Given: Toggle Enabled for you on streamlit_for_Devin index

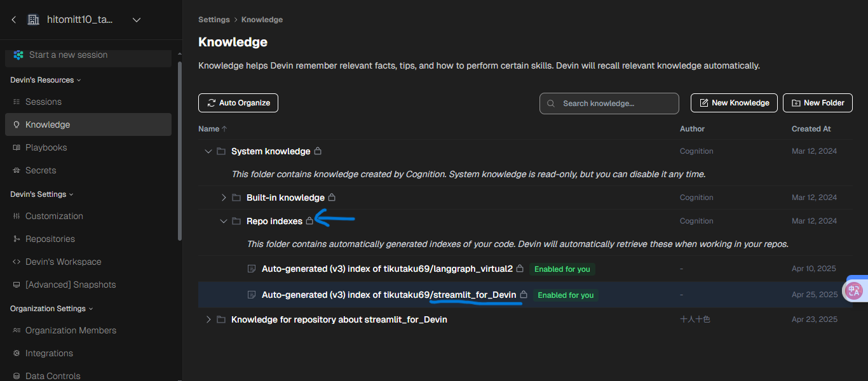Looking at the screenshot, I should pyautogui.click(x=566, y=295).
